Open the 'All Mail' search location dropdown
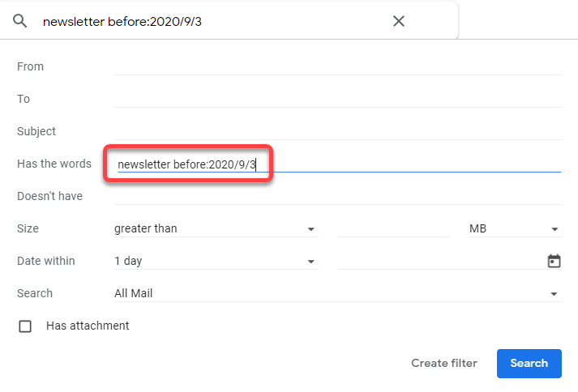The width and height of the screenshot is (578, 392). [336, 293]
